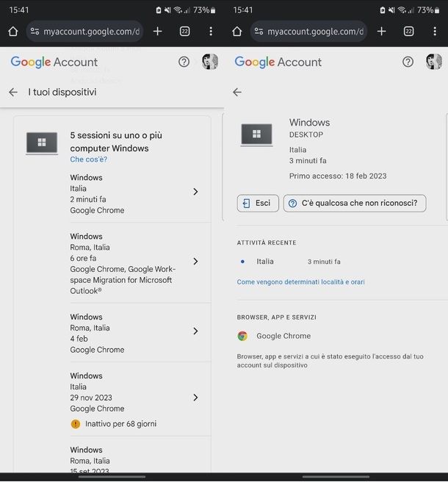Tap the home icon in right browser
This screenshot has height=482, width=448.
[237, 32]
